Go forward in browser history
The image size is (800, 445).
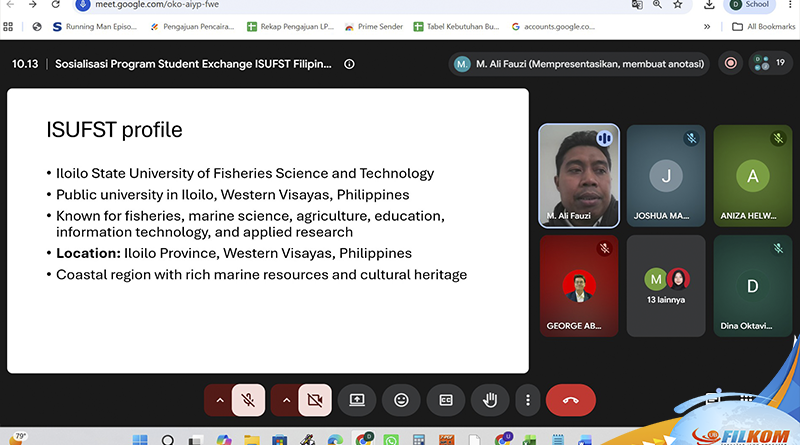coord(33,5)
